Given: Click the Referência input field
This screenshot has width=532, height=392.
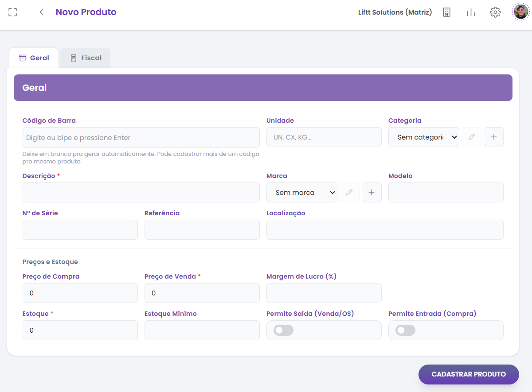Looking at the screenshot, I should (x=202, y=229).
